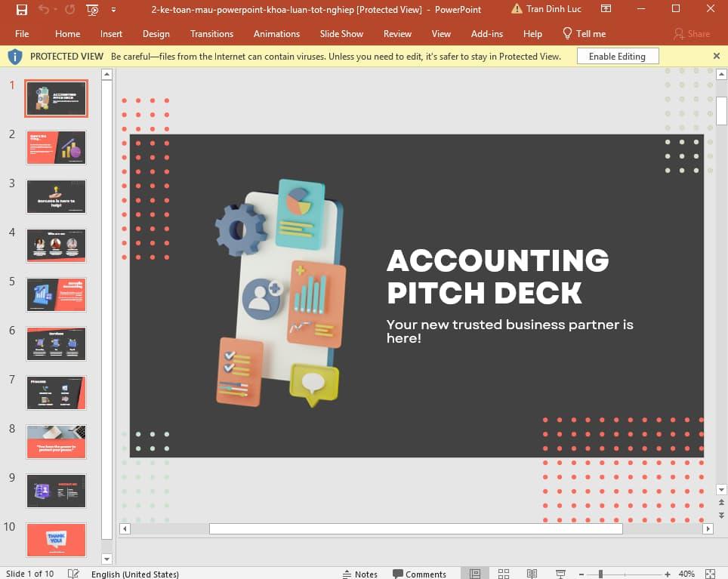Screen dimensions: 728x579
Task: Click the Start From Beginning presentation icon
Action: click(x=91, y=9)
